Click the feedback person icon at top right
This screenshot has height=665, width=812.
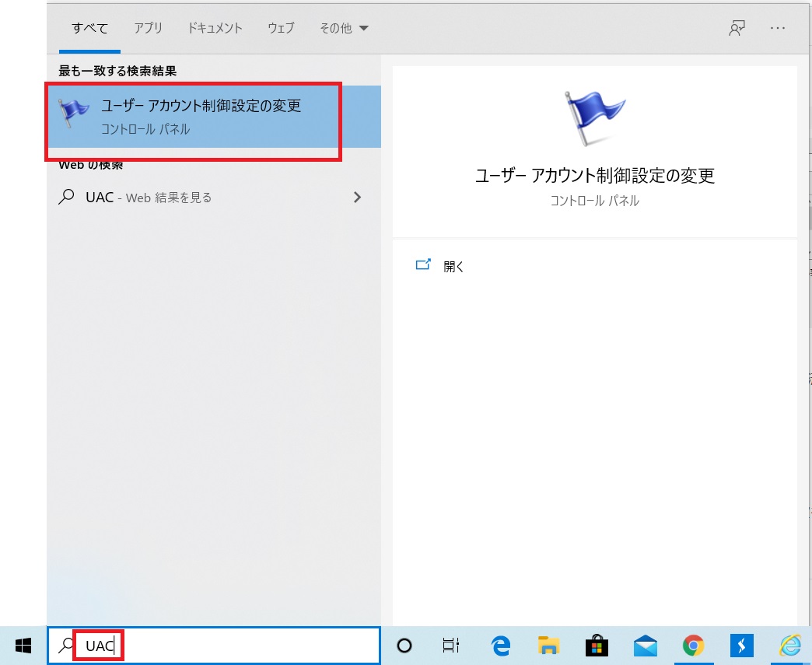[736, 28]
